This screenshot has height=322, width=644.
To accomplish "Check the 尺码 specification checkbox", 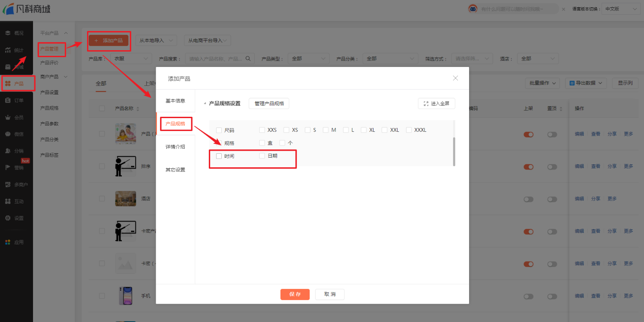I will pyautogui.click(x=219, y=130).
